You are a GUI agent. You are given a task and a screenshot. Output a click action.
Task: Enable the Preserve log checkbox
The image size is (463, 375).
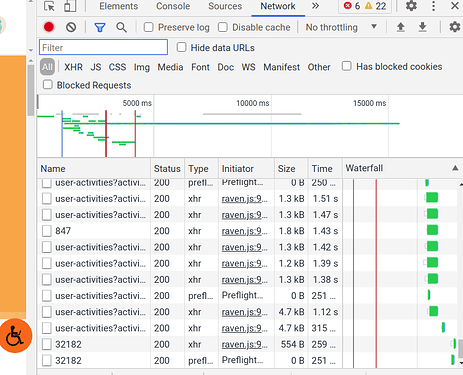148,27
